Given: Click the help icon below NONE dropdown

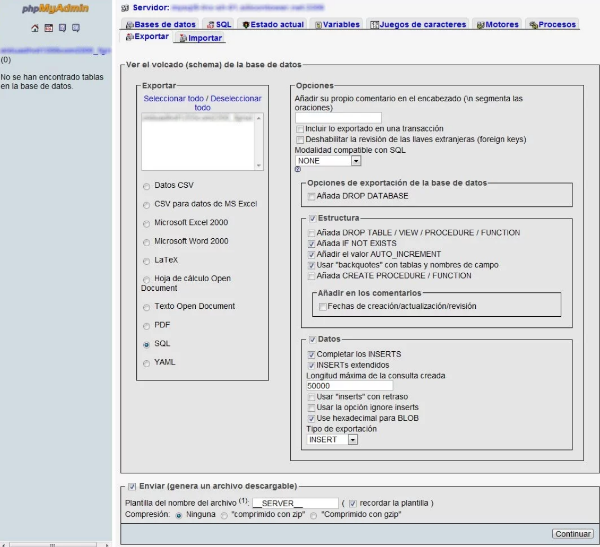Looking at the screenshot, I should click(298, 169).
